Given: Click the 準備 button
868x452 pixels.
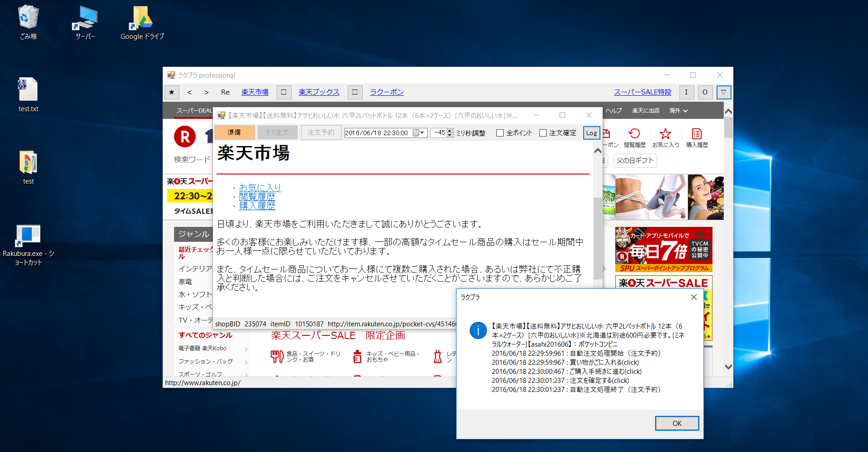Looking at the screenshot, I should [x=234, y=132].
